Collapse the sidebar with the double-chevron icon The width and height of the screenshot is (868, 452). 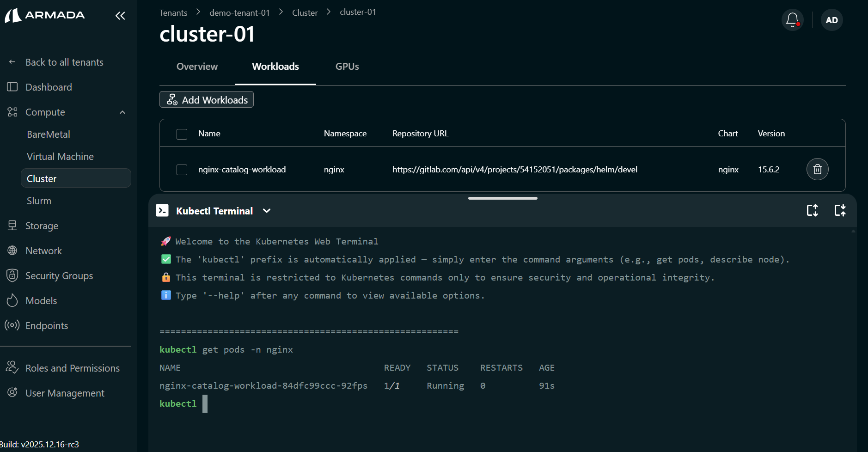click(x=120, y=16)
